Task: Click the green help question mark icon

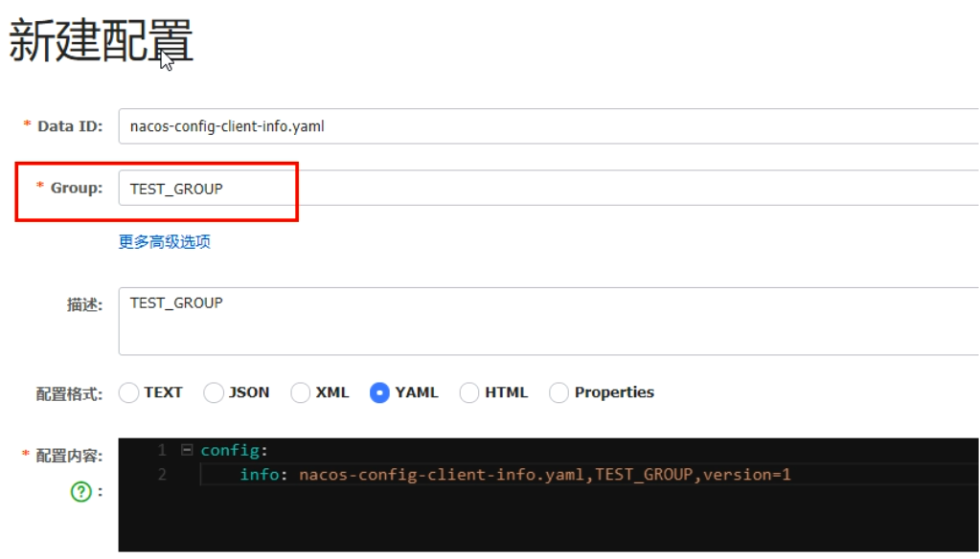Action: [81, 492]
